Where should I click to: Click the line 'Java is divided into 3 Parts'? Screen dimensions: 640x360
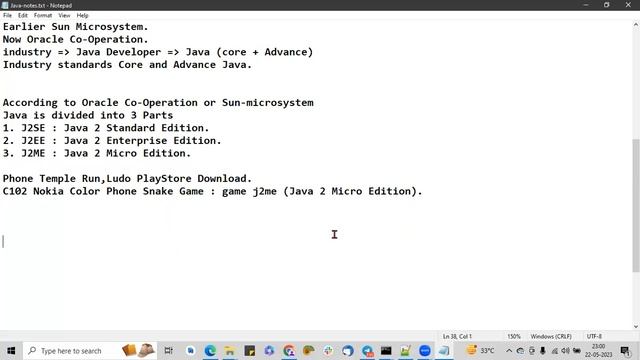88,116
